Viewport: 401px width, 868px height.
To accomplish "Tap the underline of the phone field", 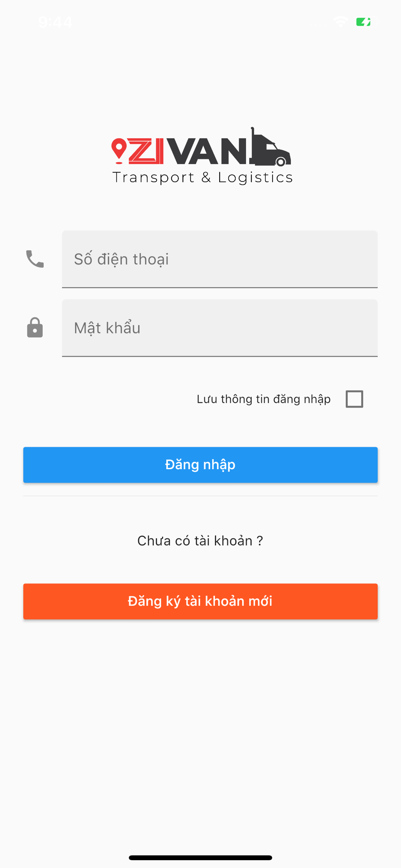I will point(220,287).
